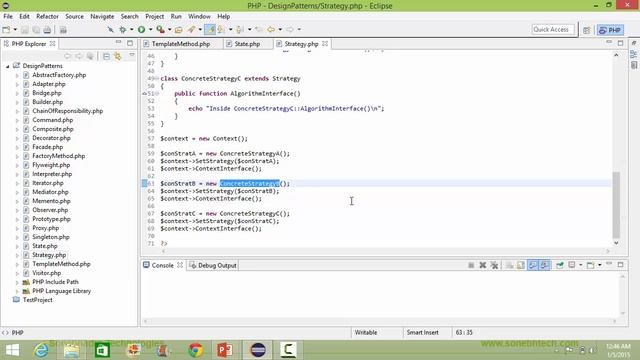Toggle Mark Occurrences in the toolbar
The image size is (640, 360).
[x=210, y=29]
